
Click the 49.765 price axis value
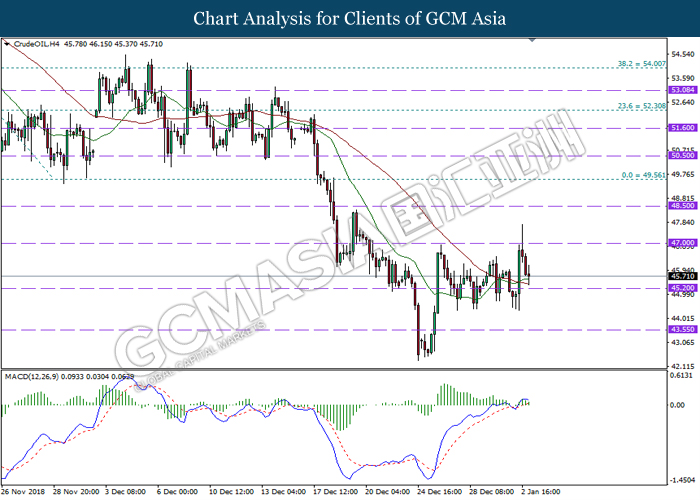[683, 174]
